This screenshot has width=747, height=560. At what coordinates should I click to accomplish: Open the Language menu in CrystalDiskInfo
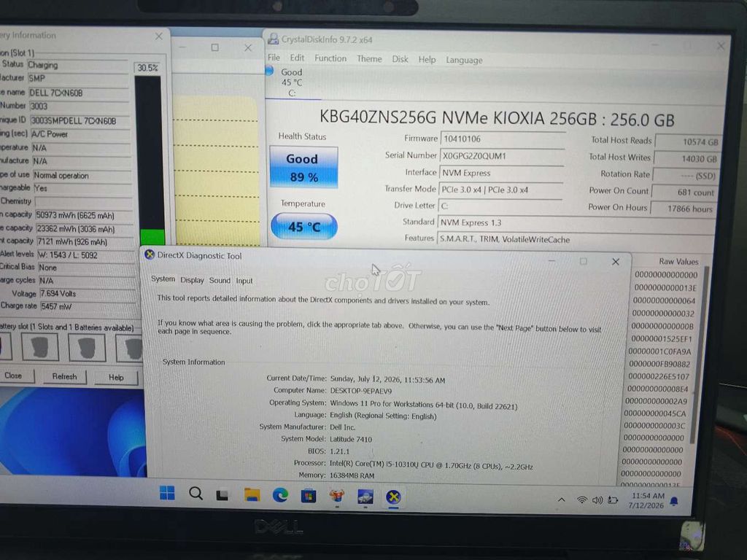coord(464,60)
